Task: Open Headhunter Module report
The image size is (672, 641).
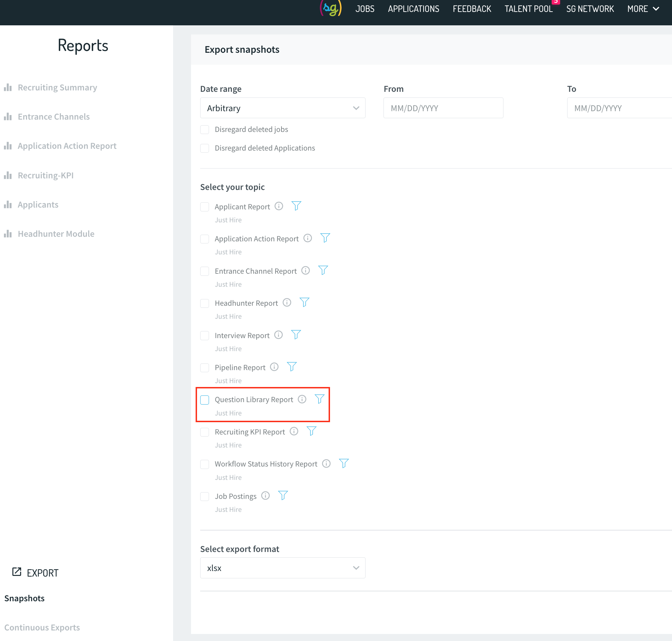Action: point(56,234)
